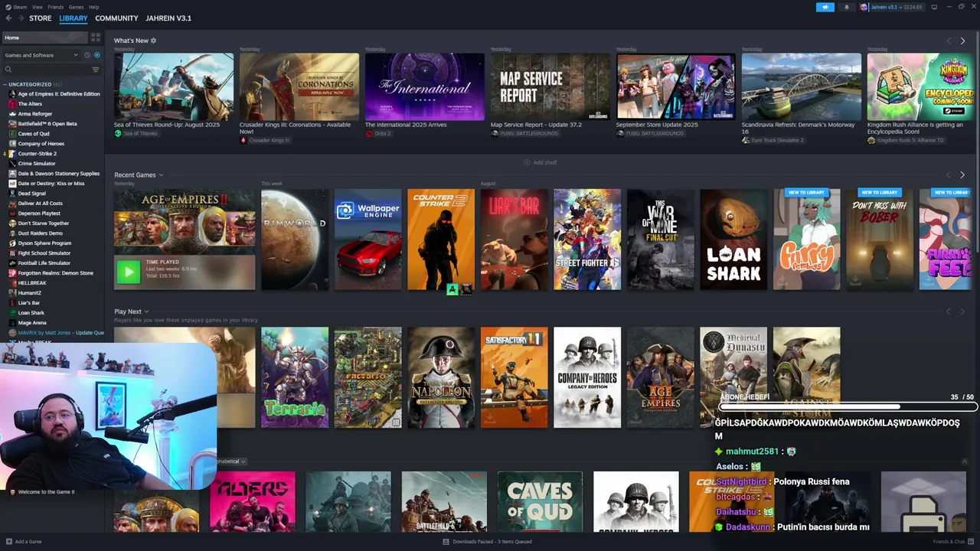Viewport: 980px width, 551px height.
Task: Click Add a Game
Action: (24, 542)
